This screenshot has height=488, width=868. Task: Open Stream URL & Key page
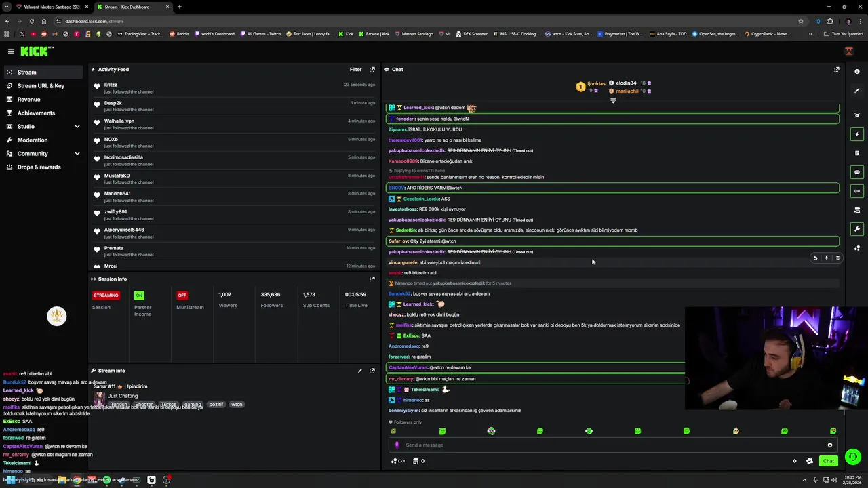(x=43, y=85)
